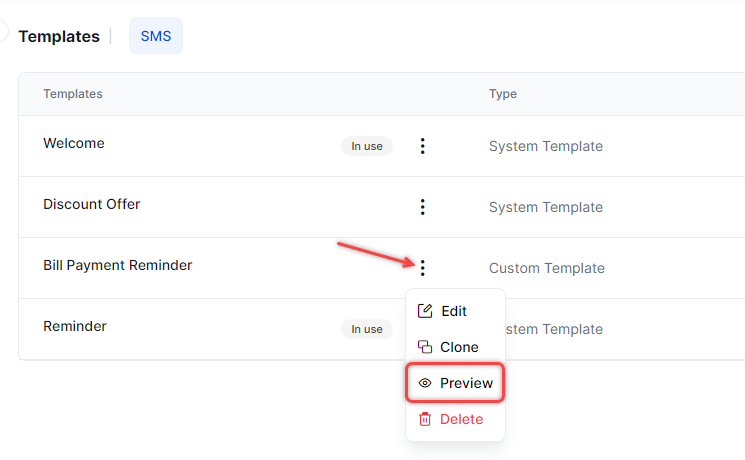Click the Reminder template name
Screen dimensions: 745x460
click(75, 326)
